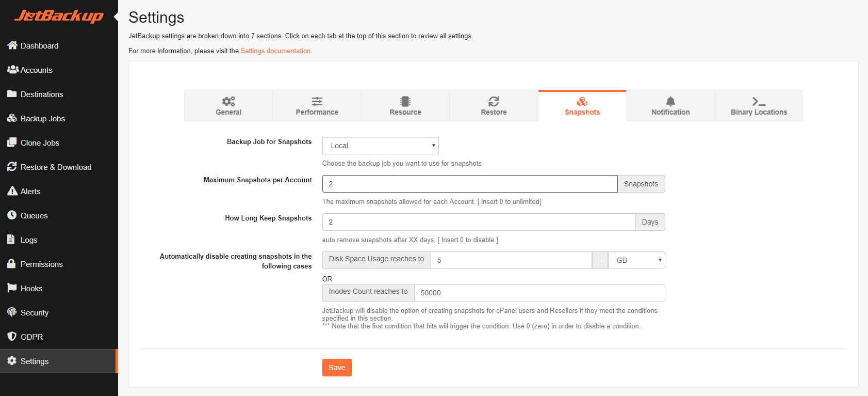Switch to the Resource tab

[x=405, y=106]
